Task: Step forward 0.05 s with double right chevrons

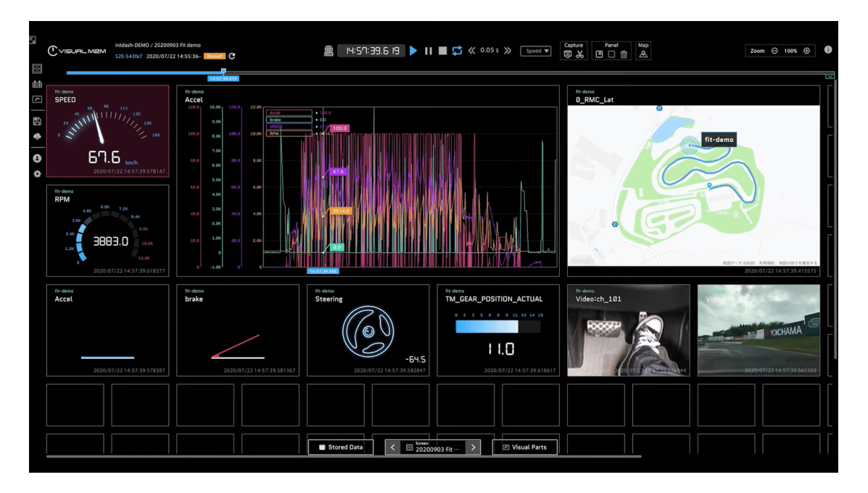Action: [508, 50]
